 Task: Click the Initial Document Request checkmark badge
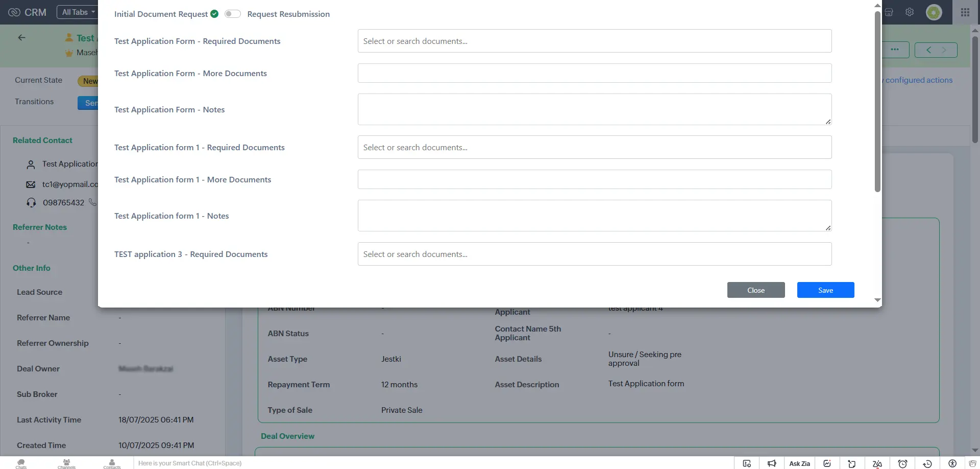pyautogui.click(x=214, y=14)
